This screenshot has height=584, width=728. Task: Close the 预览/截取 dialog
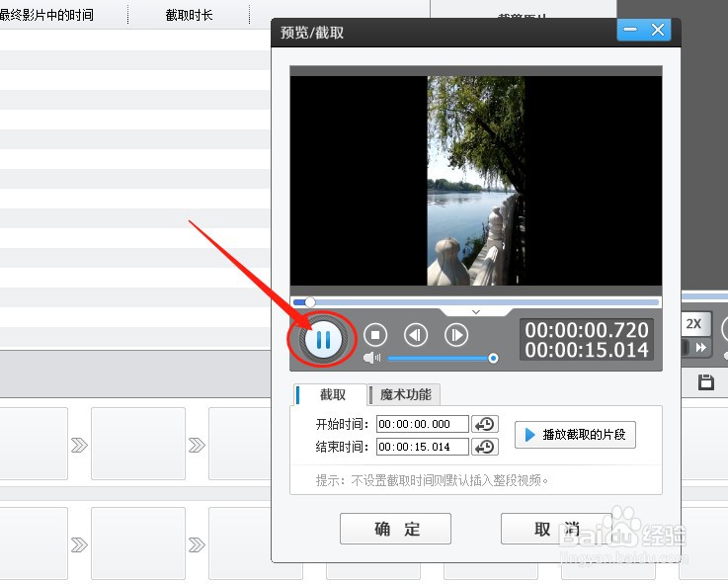658,30
